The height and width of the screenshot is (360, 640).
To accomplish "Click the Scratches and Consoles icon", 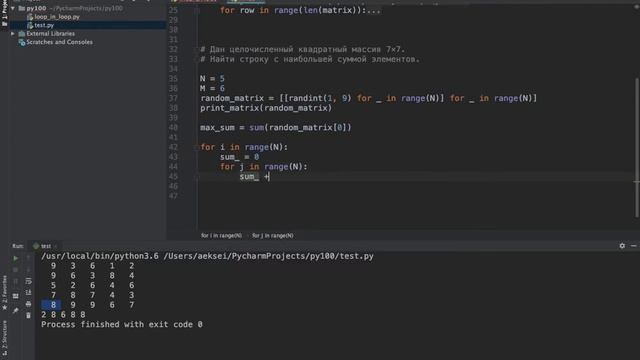I will click(22, 42).
